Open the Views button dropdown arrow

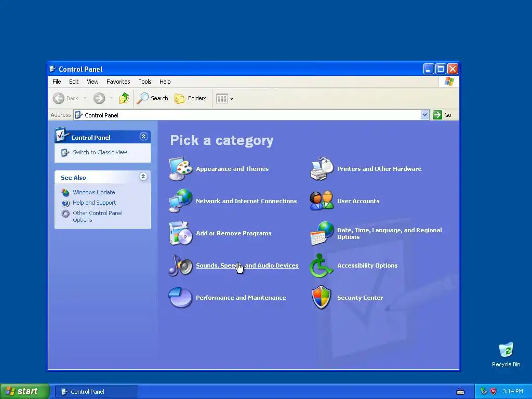[x=231, y=99]
